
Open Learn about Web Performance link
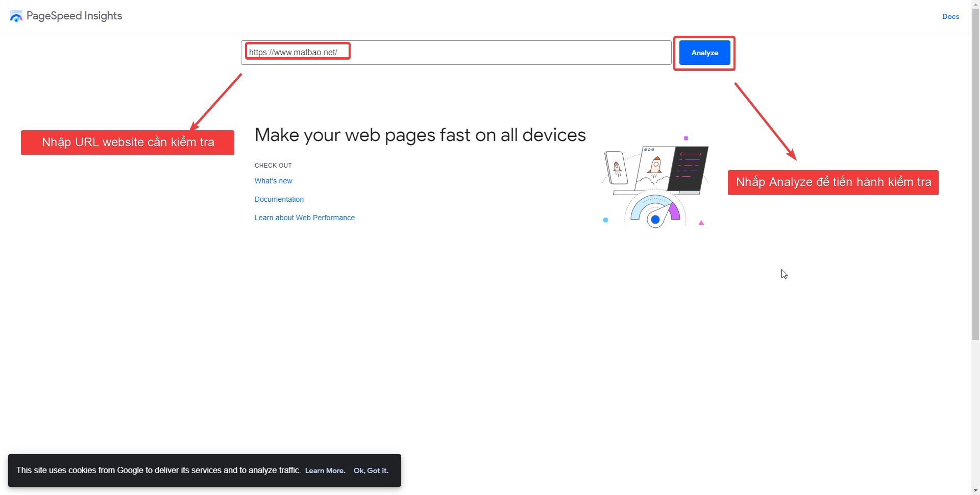(305, 218)
